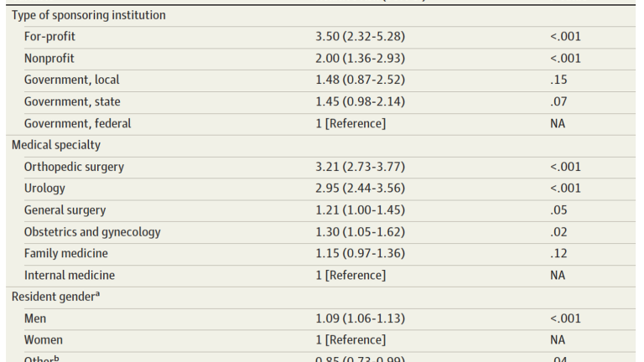Click the footnote 'a' superscript on Resident gender
The image size is (644, 362).
(x=97, y=295)
